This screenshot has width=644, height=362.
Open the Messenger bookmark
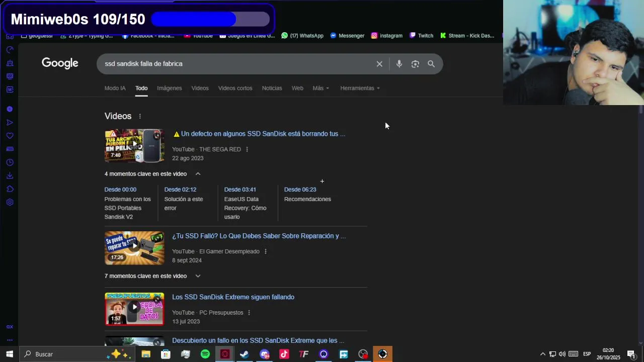click(347, 36)
